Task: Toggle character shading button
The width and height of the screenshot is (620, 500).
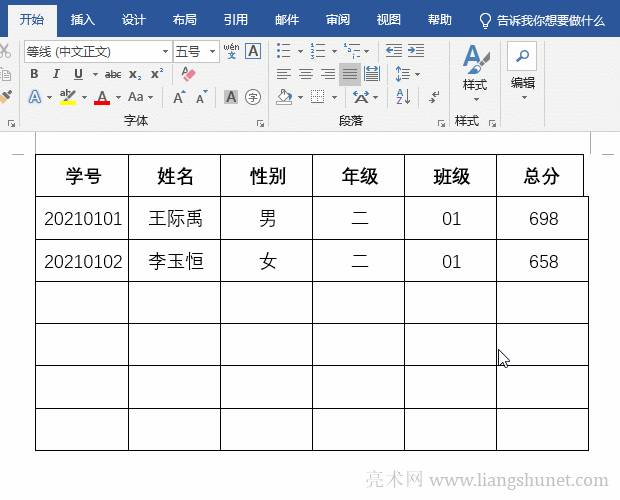Action: click(x=231, y=97)
